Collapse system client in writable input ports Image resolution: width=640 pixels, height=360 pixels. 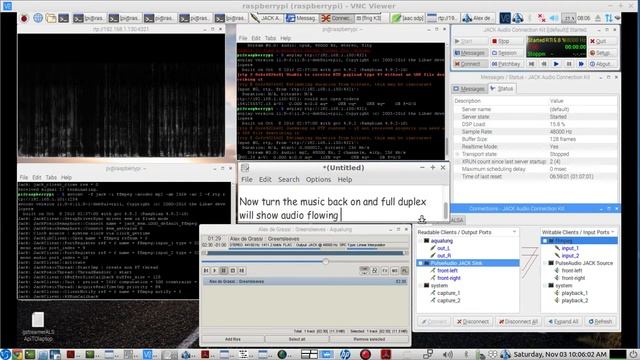point(545,285)
